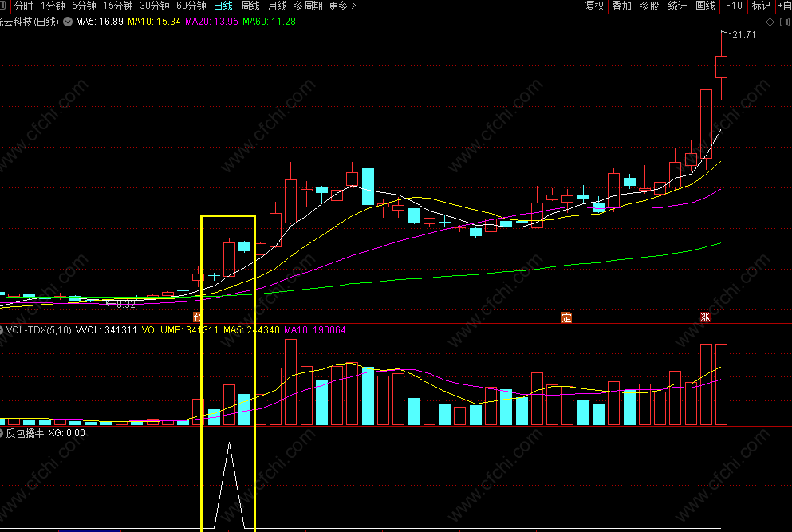Viewport: 792px width, 532px height.
Task: Click the 统计 statistics button
Action: [x=677, y=6]
